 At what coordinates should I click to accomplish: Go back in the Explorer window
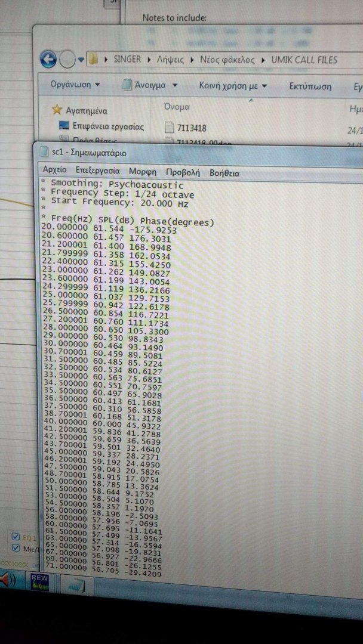(x=48, y=60)
